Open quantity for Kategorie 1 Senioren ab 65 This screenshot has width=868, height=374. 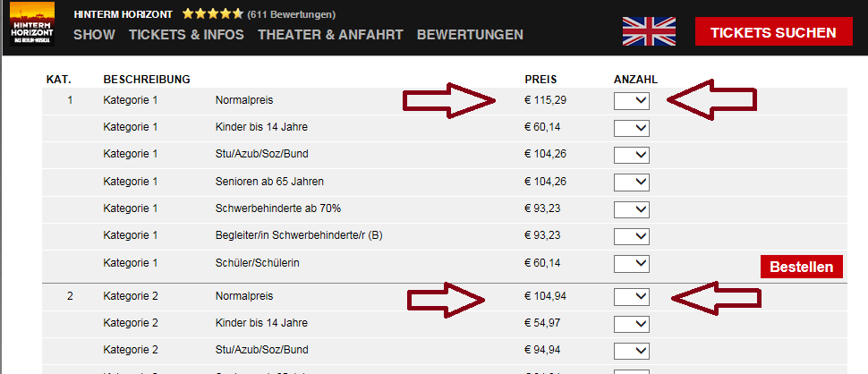[x=632, y=183]
